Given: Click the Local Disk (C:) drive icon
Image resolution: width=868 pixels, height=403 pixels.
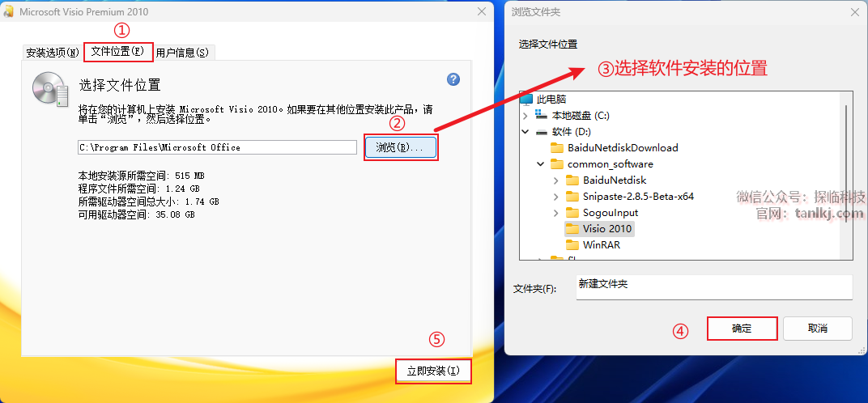Looking at the screenshot, I should (542, 116).
